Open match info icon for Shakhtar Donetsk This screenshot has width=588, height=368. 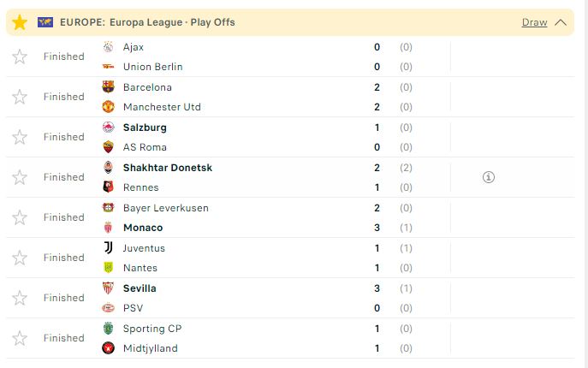488,177
